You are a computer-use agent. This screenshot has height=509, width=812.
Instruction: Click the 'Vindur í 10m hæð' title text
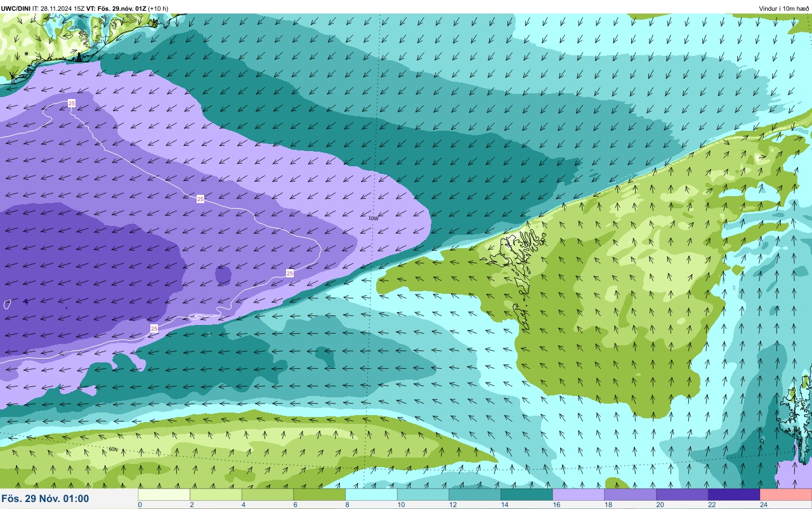(x=783, y=8)
